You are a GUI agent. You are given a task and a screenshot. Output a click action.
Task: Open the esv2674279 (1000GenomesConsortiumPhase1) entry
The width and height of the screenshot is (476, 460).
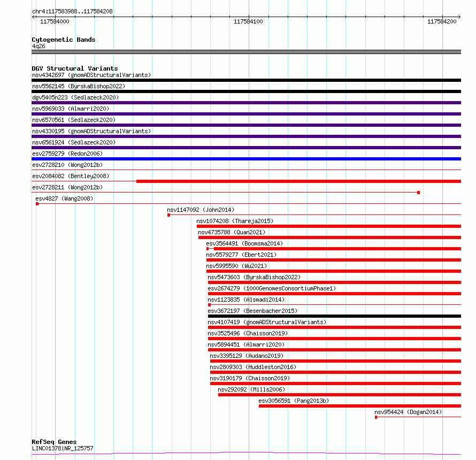click(272, 288)
